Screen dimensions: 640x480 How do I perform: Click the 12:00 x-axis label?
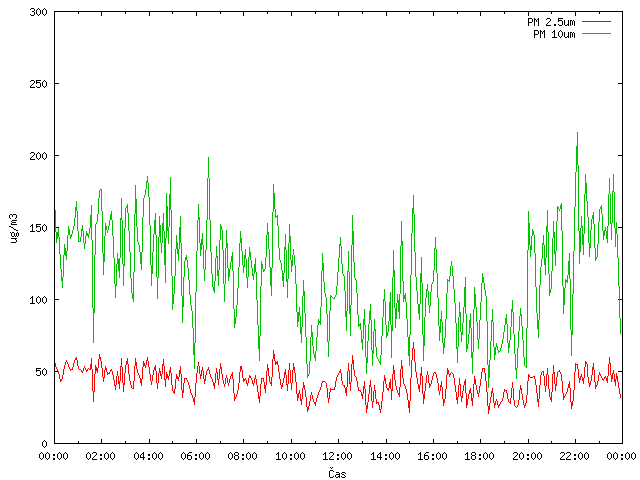coord(338,456)
